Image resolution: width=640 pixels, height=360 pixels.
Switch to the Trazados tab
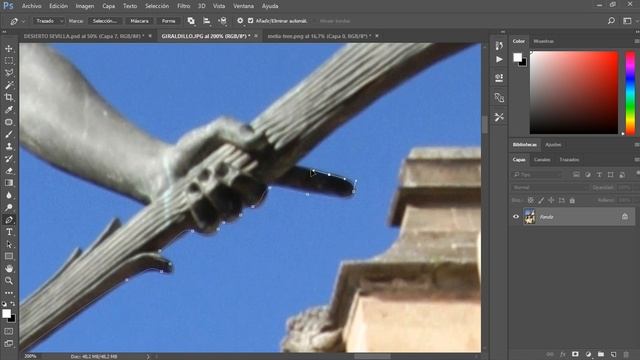[x=569, y=160]
